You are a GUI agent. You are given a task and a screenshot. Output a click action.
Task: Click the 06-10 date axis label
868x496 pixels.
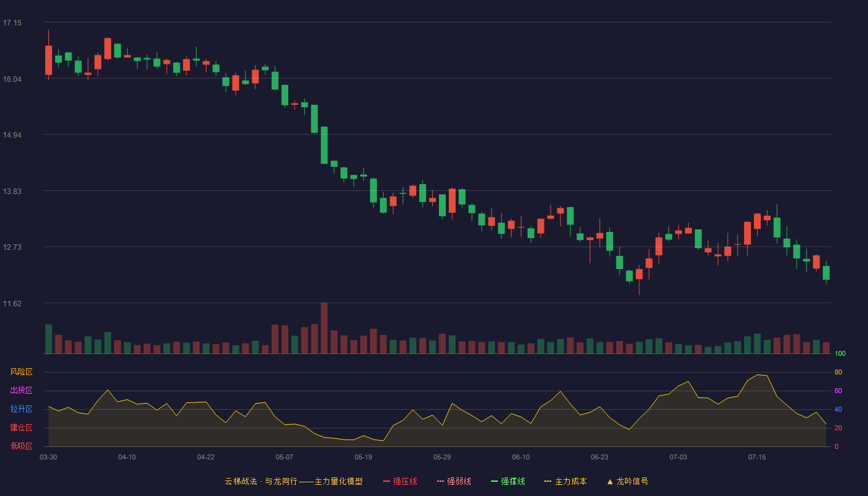[521, 457]
